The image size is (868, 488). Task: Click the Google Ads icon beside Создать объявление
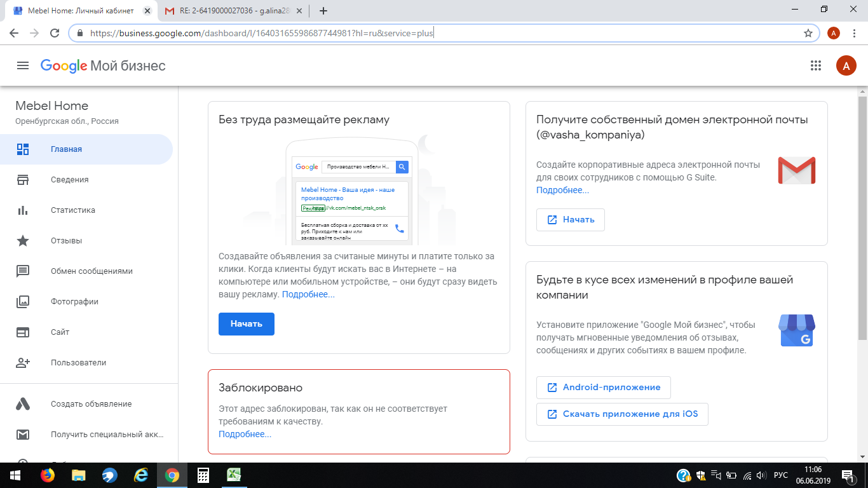pos(23,404)
